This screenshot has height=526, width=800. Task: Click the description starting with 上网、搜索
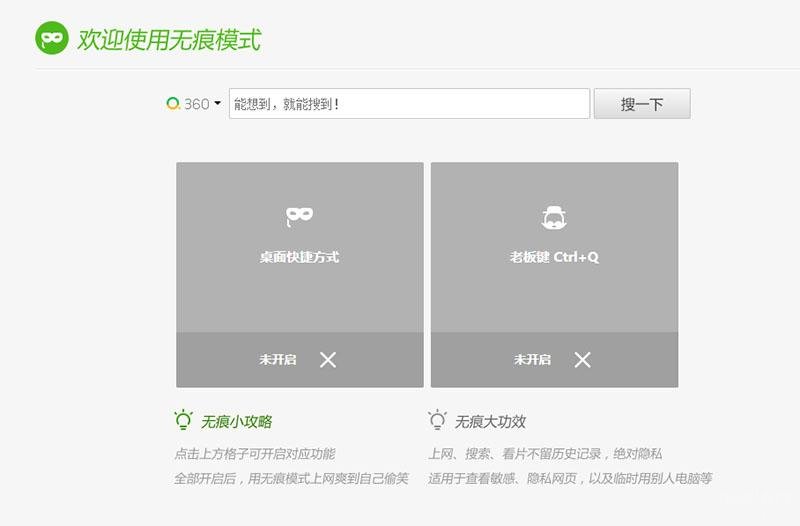[x=545, y=453]
